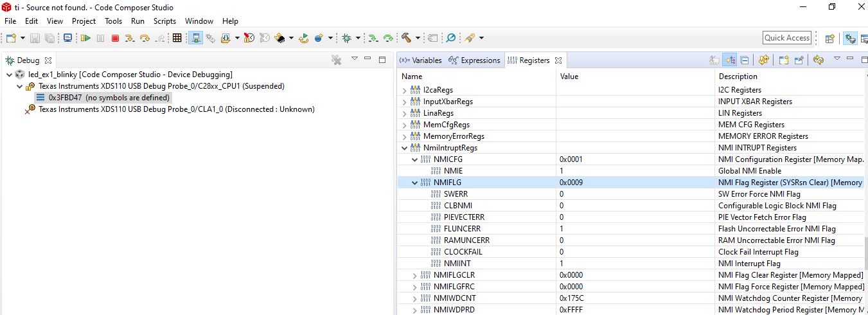Expand the LinaRegs register group
868x315 pixels.
click(x=404, y=113)
